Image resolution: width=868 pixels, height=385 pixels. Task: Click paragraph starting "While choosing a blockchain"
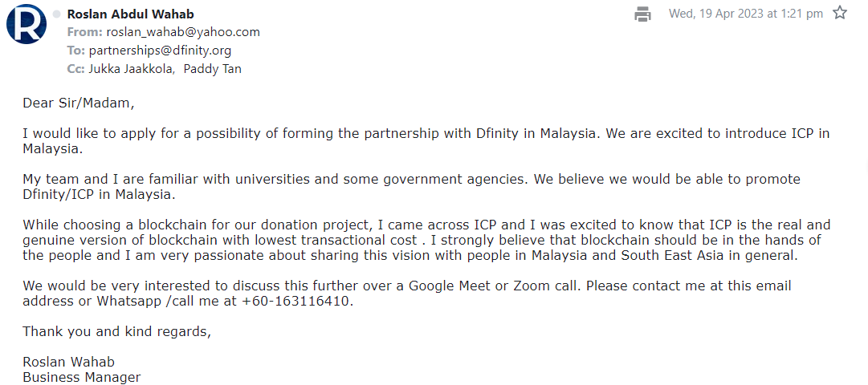(x=426, y=241)
